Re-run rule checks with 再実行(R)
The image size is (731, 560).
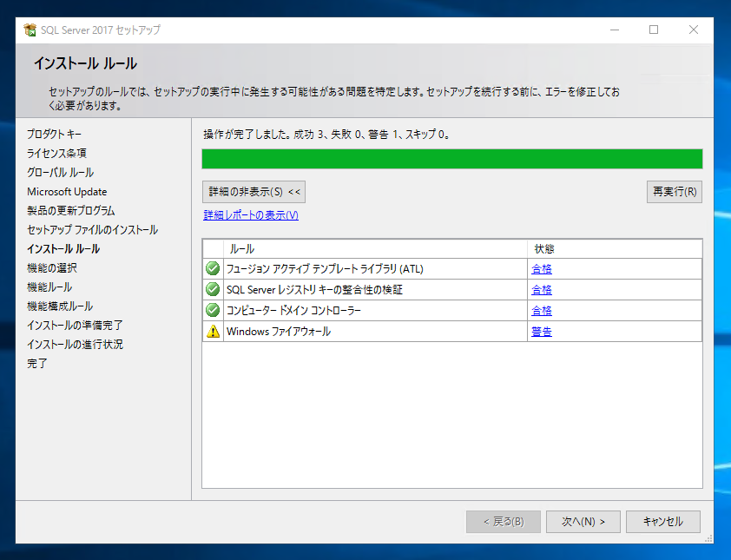(x=674, y=192)
